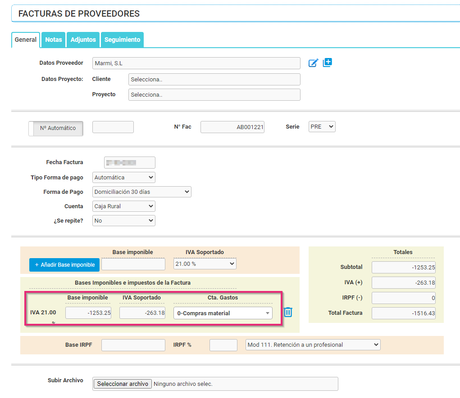This screenshot has width=460, height=398.
Task: Click the IRPF (-) total field
Action: click(x=404, y=298)
